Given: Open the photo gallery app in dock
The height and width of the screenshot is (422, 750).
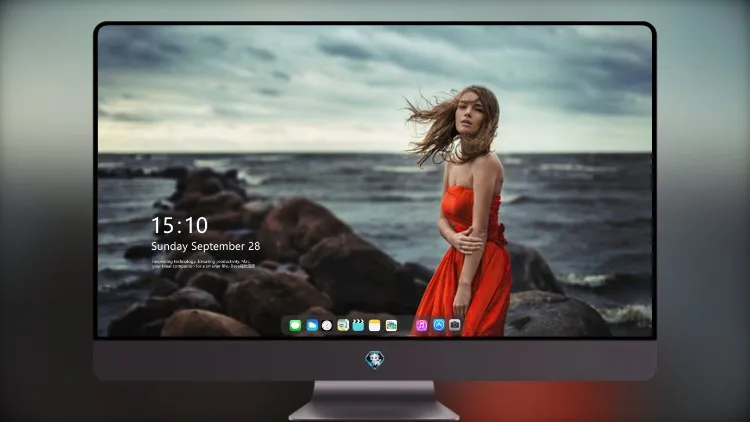Looking at the screenshot, I should (391, 325).
